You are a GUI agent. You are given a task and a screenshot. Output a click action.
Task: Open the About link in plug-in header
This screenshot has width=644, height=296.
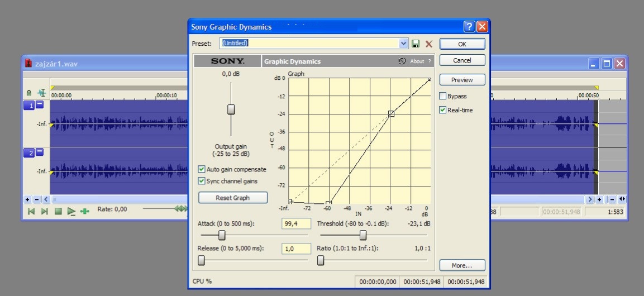pos(417,61)
